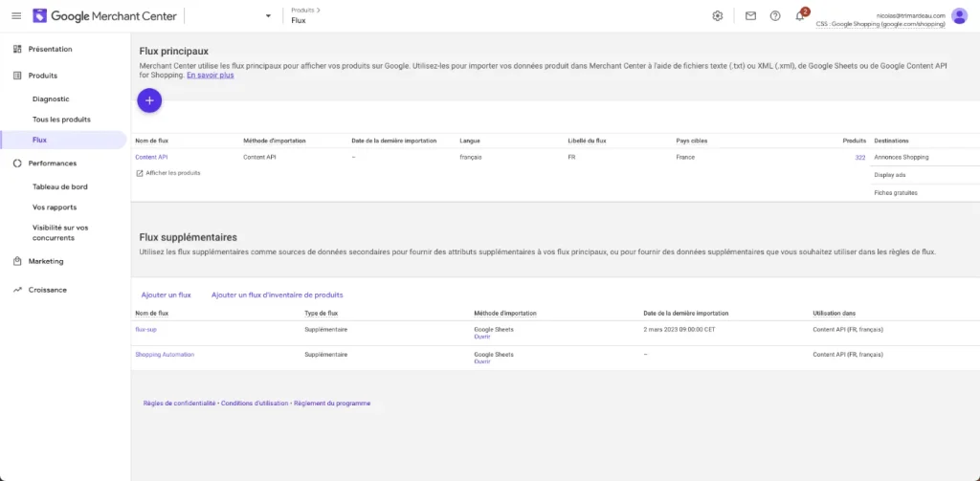Select the Flux sidebar item
The image size is (980, 481).
click(63, 140)
